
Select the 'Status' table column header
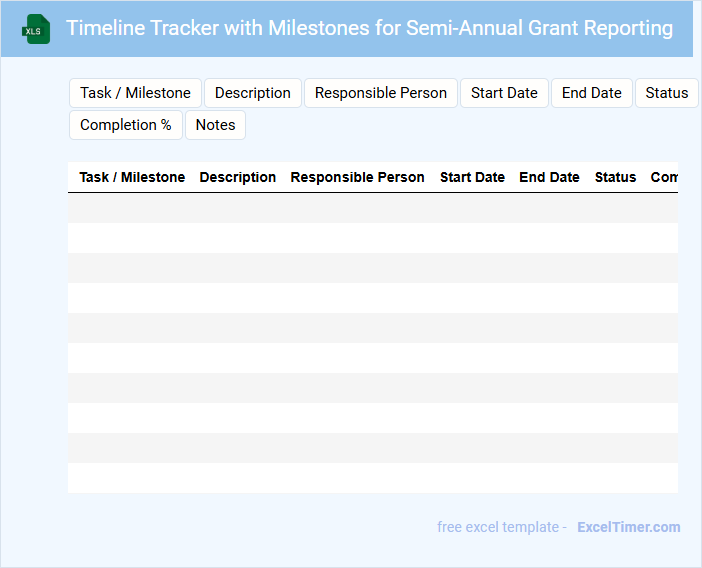tap(615, 177)
